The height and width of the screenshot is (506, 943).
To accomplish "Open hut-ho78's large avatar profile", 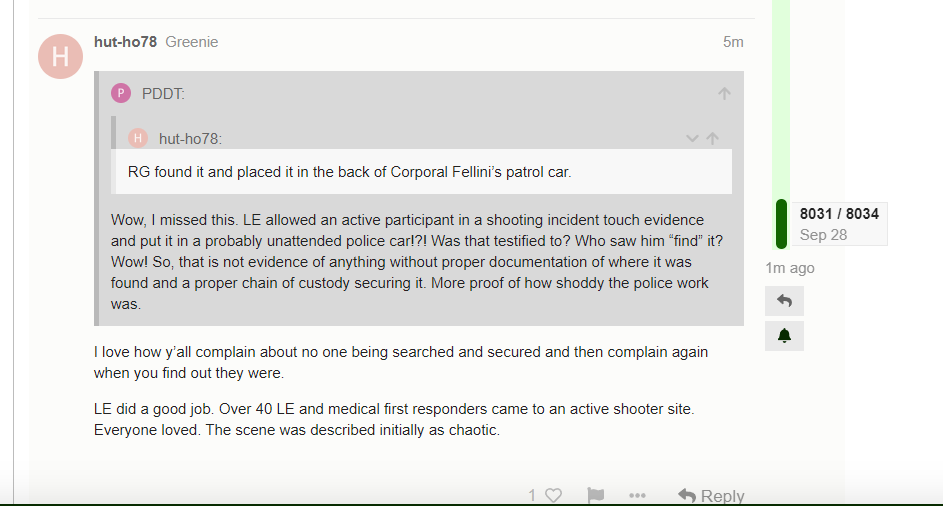I will point(60,57).
